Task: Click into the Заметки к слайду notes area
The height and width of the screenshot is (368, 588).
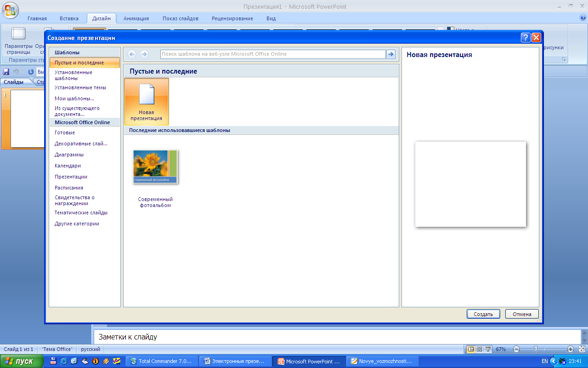Action: [337, 337]
